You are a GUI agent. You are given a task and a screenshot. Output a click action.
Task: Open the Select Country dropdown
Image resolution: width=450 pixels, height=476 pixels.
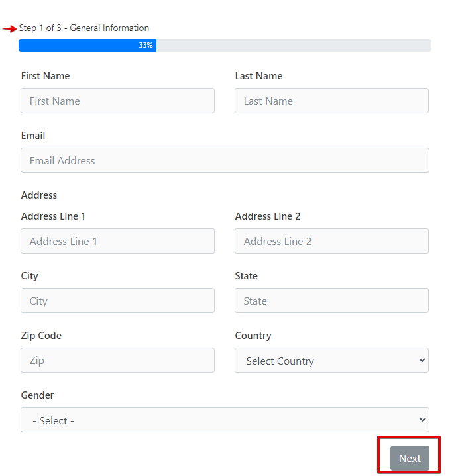click(331, 361)
